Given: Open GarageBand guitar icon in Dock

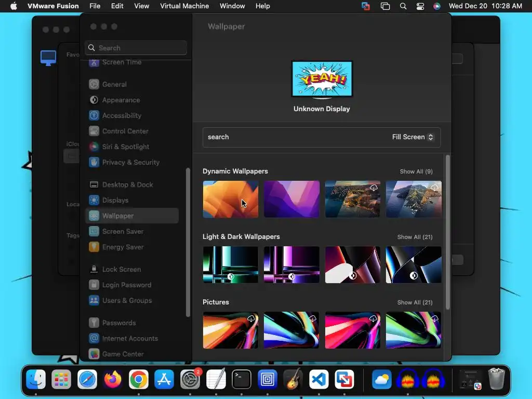Looking at the screenshot, I should click(293, 379).
